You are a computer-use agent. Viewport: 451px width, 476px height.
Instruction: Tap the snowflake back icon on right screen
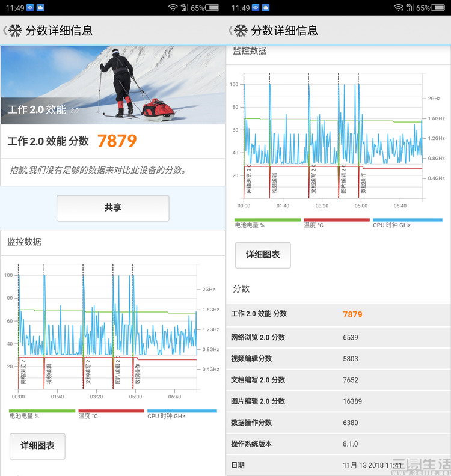pyautogui.click(x=240, y=31)
